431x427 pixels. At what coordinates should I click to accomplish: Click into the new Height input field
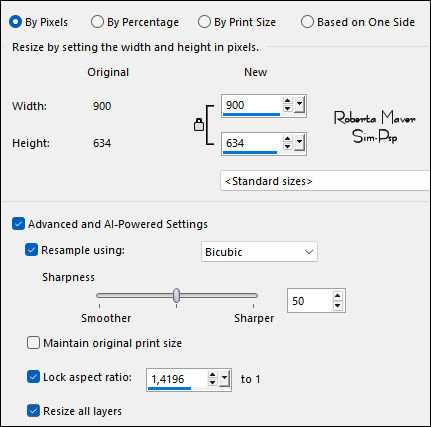[252, 143]
